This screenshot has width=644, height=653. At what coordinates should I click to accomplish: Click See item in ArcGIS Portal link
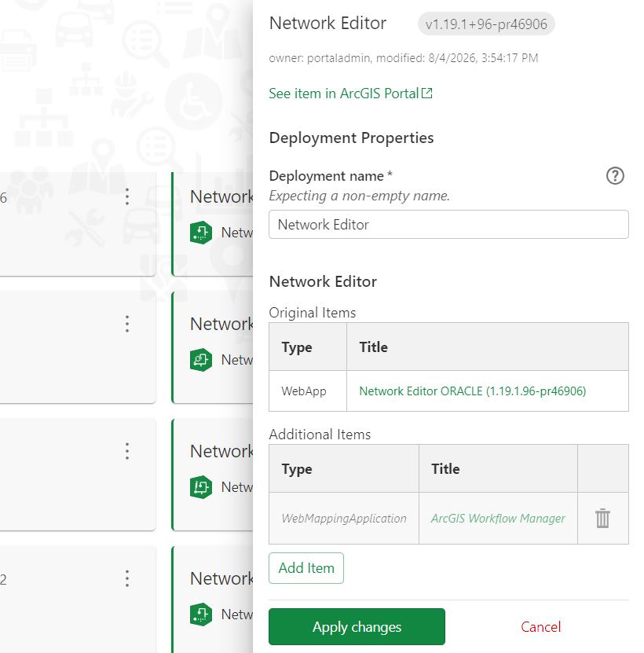pos(350,94)
